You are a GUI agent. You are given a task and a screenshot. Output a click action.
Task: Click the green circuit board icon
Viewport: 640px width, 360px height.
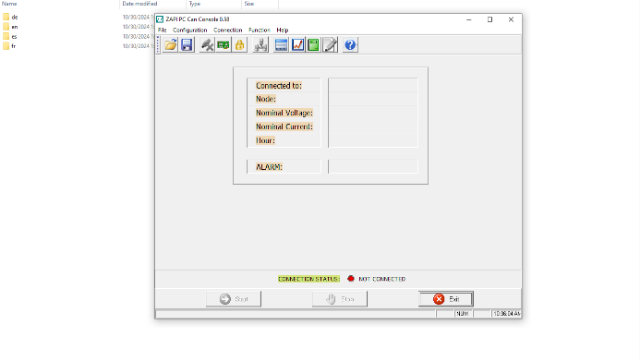(223, 45)
